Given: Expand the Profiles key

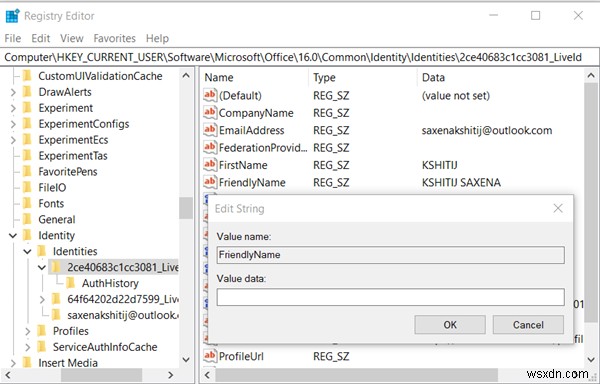Looking at the screenshot, I should [x=28, y=331].
